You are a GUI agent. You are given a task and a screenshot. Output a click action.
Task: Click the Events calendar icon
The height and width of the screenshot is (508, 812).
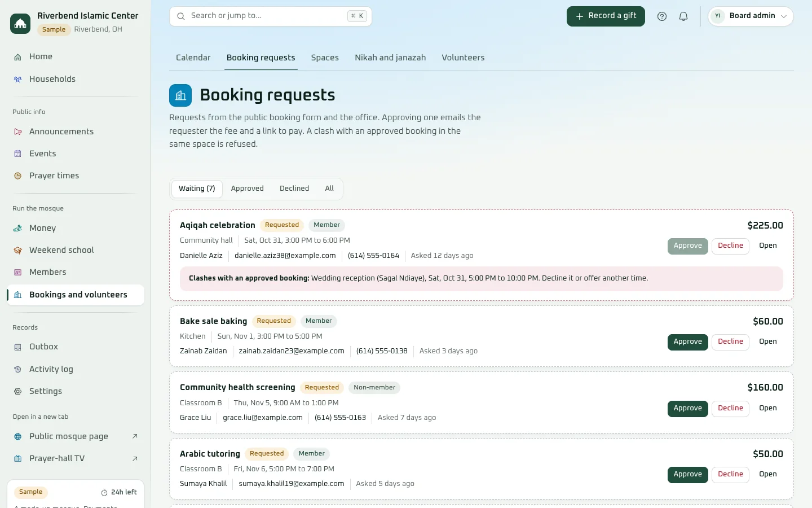(x=18, y=154)
